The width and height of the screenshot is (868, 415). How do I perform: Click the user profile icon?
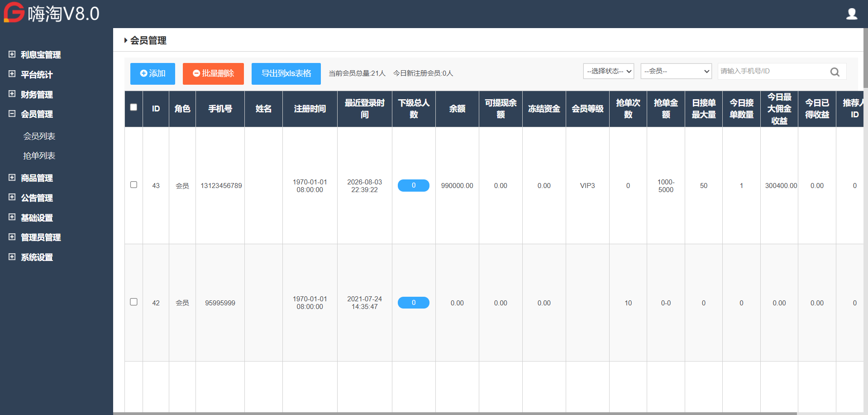852,14
